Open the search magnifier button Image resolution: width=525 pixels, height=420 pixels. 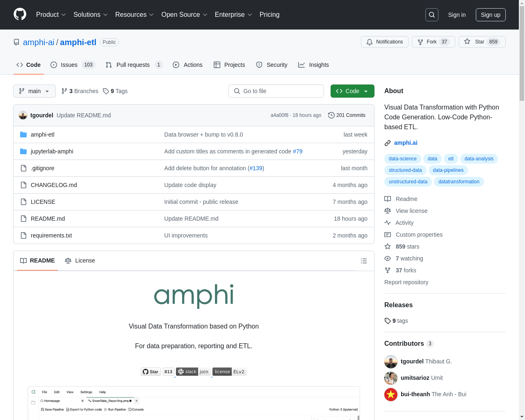point(432,15)
